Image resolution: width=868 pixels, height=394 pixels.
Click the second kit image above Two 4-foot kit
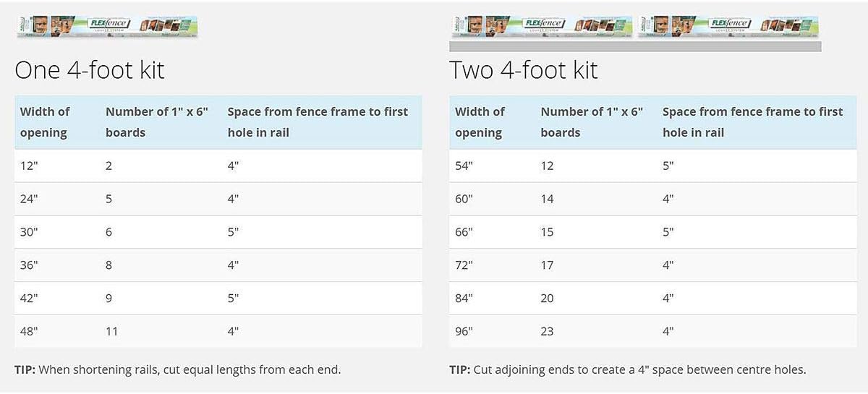[x=729, y=26]
